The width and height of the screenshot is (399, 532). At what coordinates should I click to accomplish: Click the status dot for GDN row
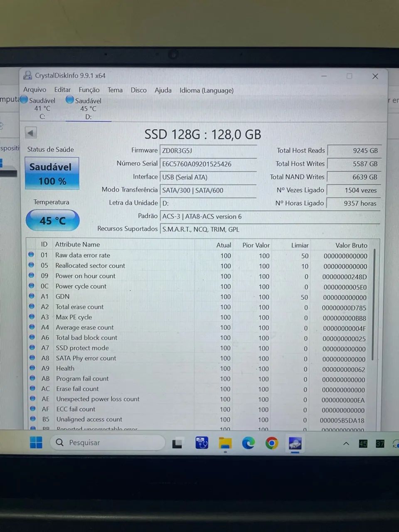tap(32, 296)
